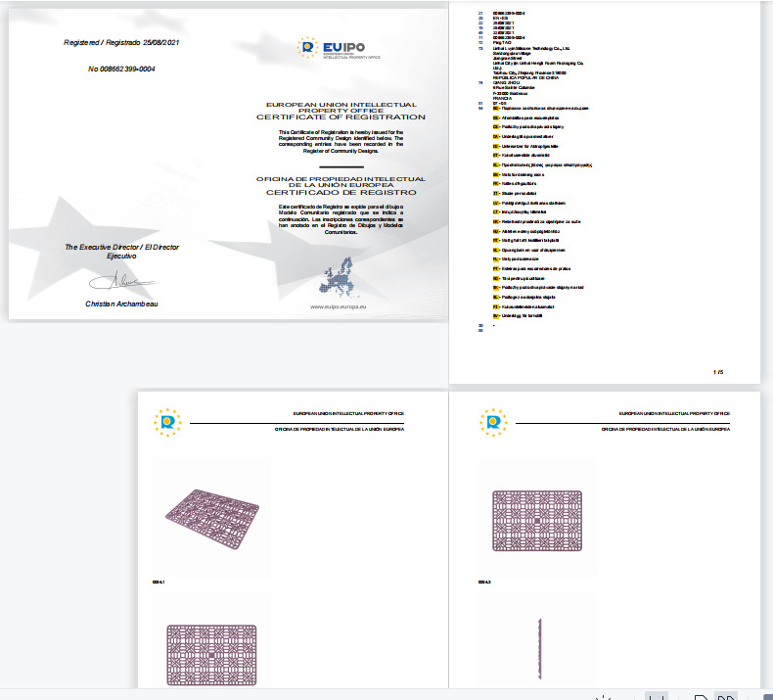Select the thin side-profile image of the mat
This screenshot has width=773, height=700.
(x=540, y=648)
